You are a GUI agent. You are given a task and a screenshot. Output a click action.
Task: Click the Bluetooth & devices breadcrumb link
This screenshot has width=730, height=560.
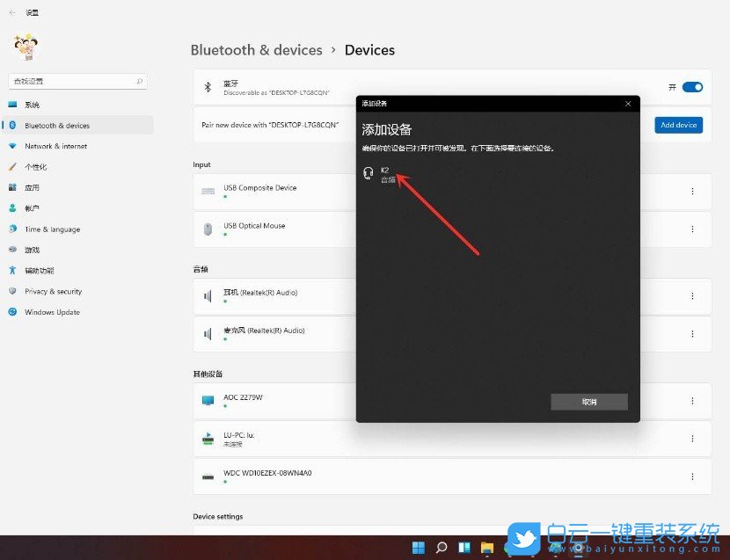(256, 50)
